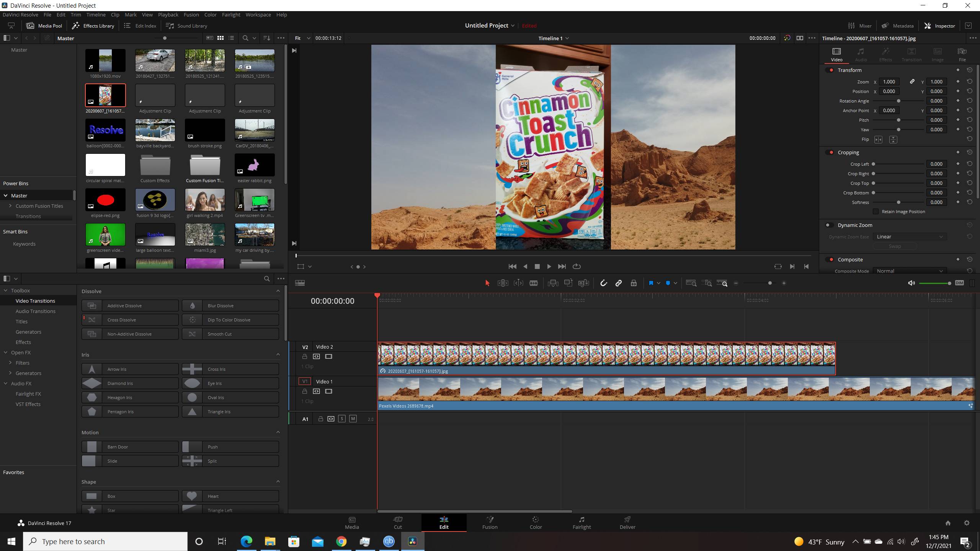Activate Dynamic Trim Mode tool
The width and height of the screenshot is (980, 551).
518,283
